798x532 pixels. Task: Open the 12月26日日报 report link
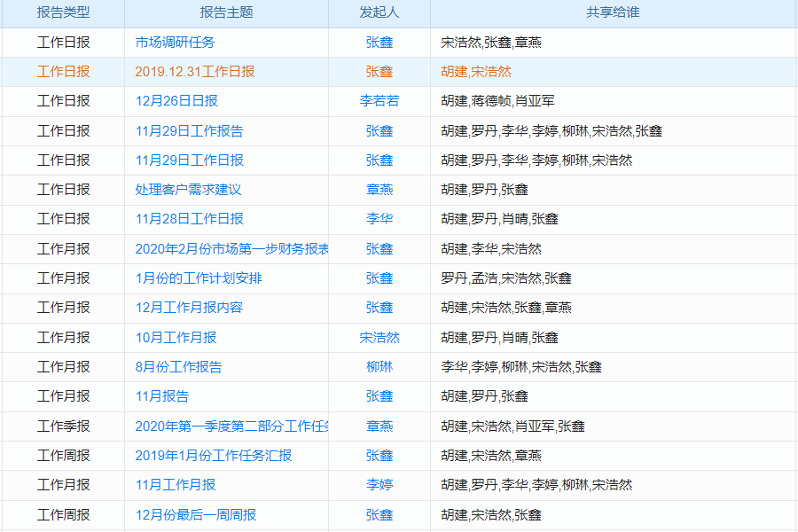(176, 101)
